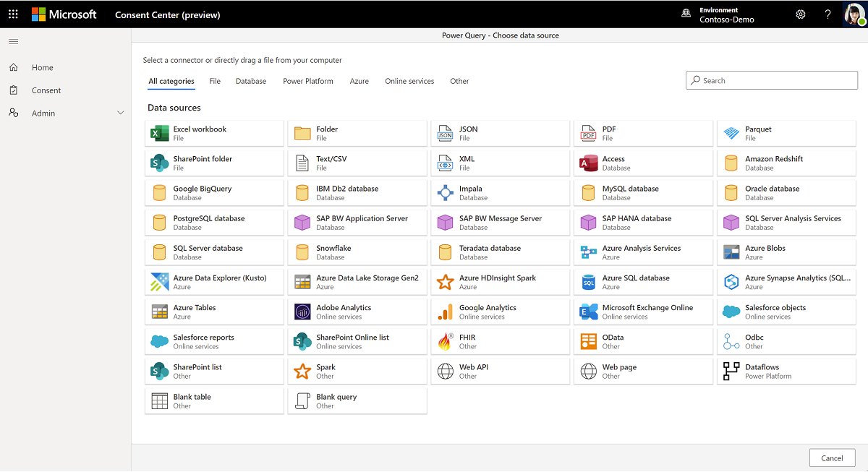This screenshot has width=868, height=472.
Task: Choose the Excel workbook icon
Action: pyautogui.click(x=159, y=134)
